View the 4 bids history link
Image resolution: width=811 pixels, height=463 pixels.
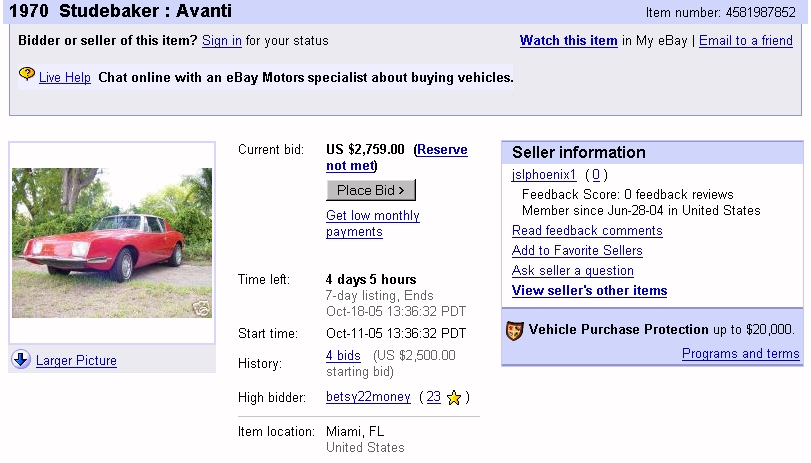(x=343, y=356)
